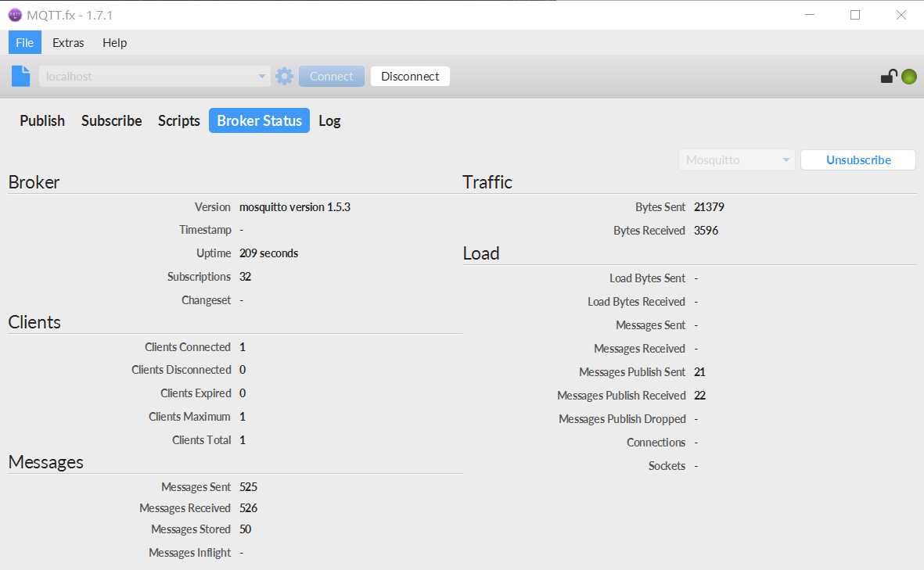Click the Messages Sent value 525
The image size is (924, 570).
tap(248, 487)
